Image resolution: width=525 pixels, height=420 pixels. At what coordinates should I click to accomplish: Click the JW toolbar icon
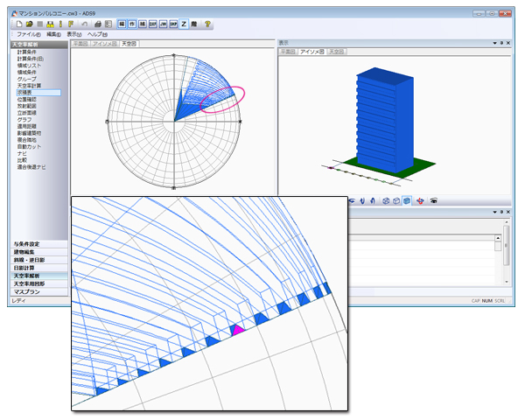tap(163, 24)
